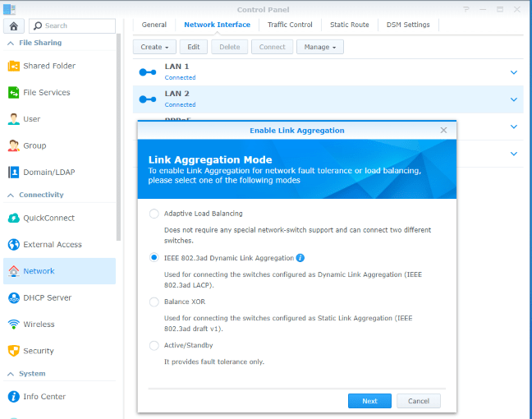Switch to Traffic Control tab
This screenshot has height=419, width=532.
coord(290,25)
